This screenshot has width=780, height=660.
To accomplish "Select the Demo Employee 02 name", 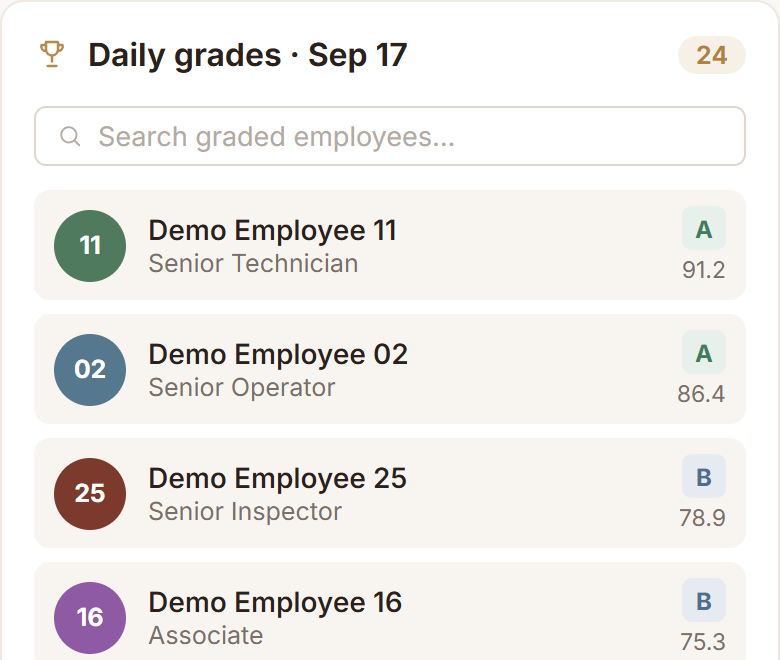I will [278, 355].
